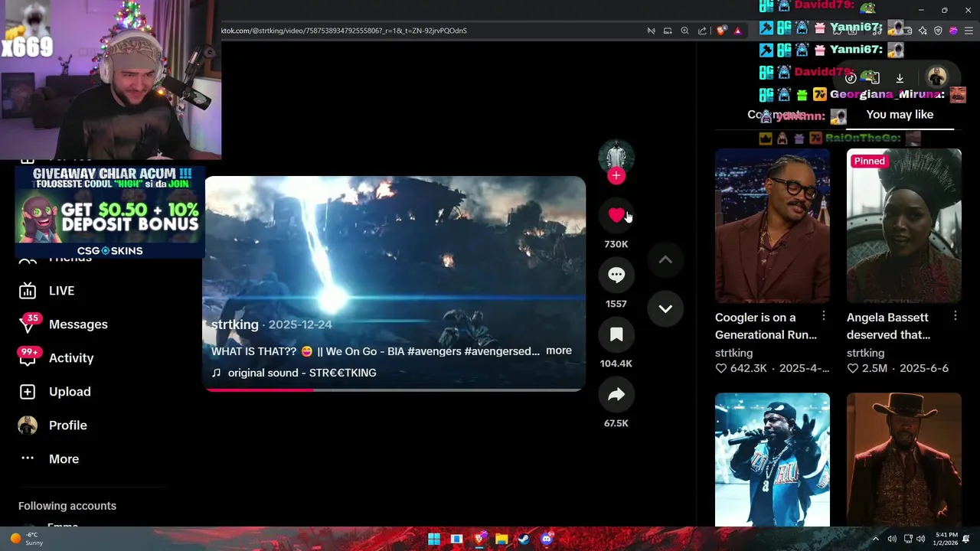
Task: Open the creator avatar above the like button
Action: [x=616, y=156]
